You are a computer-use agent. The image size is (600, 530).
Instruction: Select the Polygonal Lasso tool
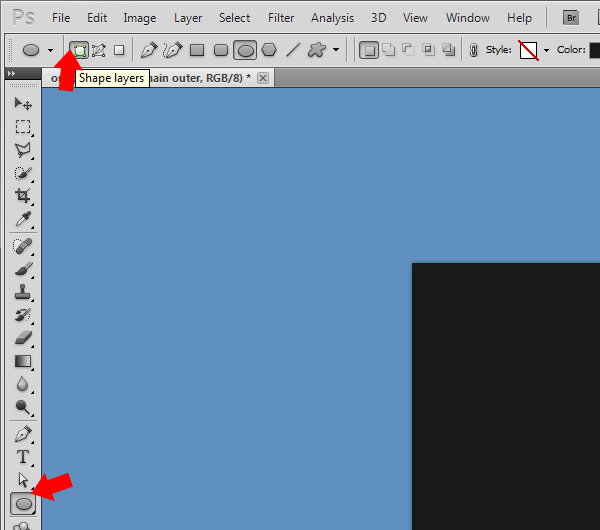(x=23, y=150)
